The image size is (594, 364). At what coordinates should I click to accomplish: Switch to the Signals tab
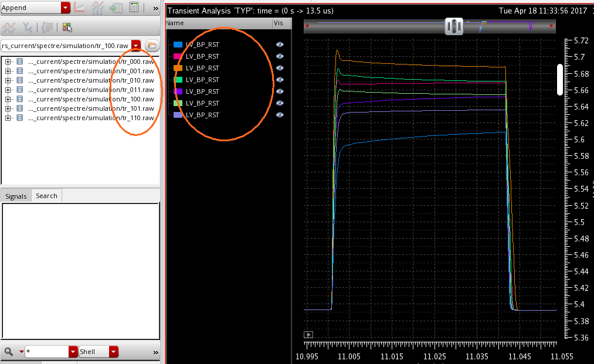pyautogui.click(x=16, y=196)
